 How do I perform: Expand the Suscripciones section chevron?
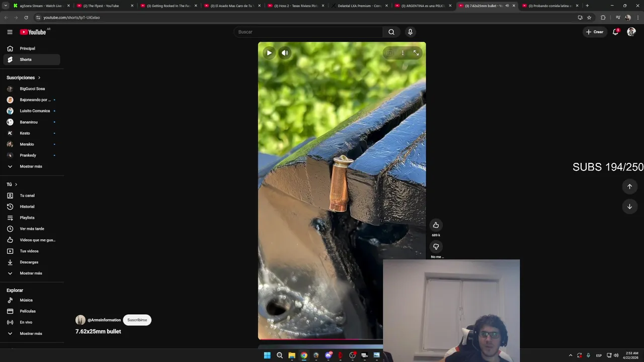(x=39, y=77)
